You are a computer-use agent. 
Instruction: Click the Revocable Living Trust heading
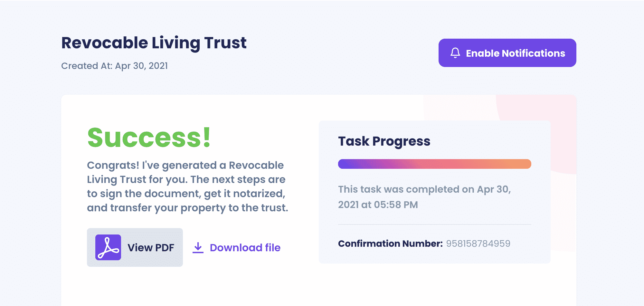pos(154,43)
